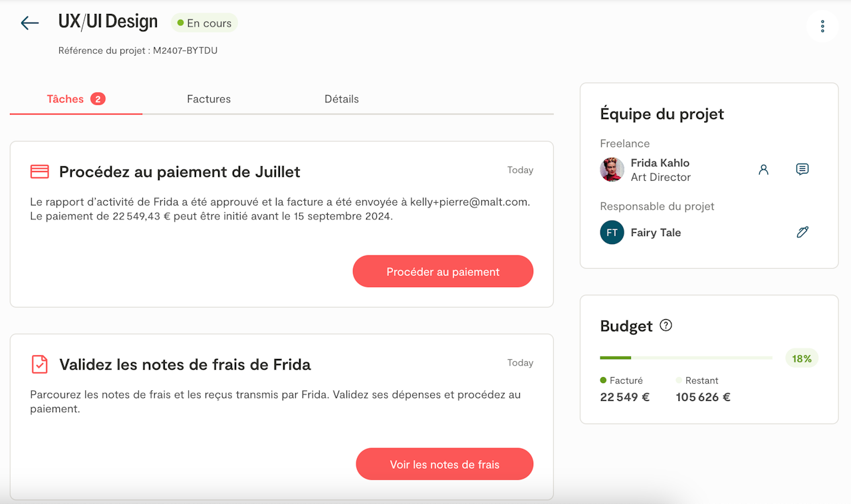The height and width of the screenshot is (504, 851).
Task: Edit project manager with pencil icon
Action: point(802,232)
